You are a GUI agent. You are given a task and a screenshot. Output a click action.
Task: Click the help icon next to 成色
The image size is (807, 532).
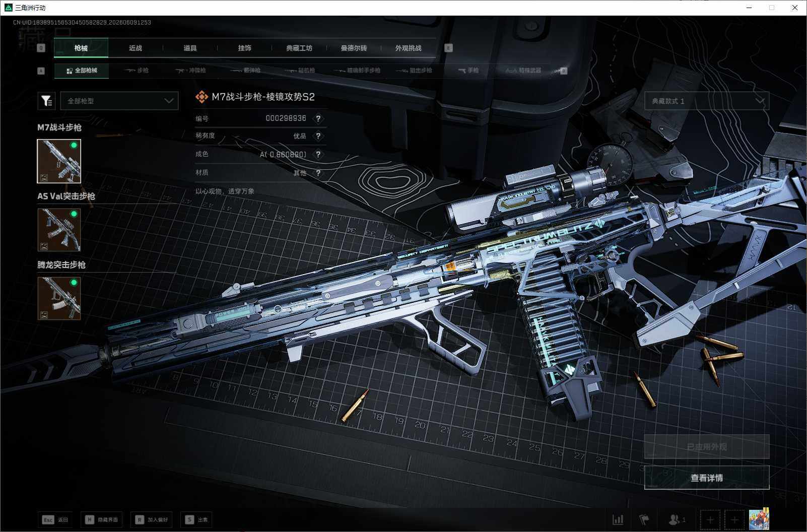(318, 154)
